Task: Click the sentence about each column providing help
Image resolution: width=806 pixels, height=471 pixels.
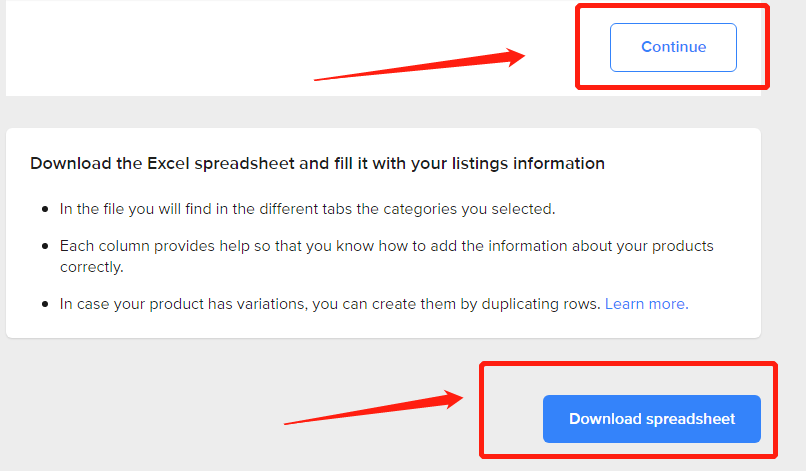Action: tap(387, 257)
